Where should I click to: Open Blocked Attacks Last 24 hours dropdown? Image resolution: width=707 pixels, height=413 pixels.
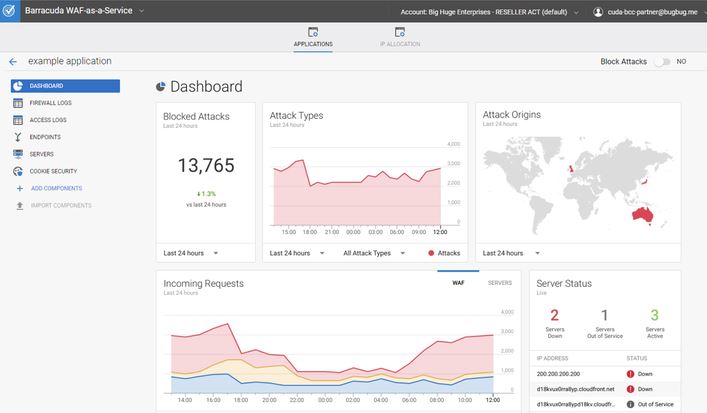pos(191,253)
